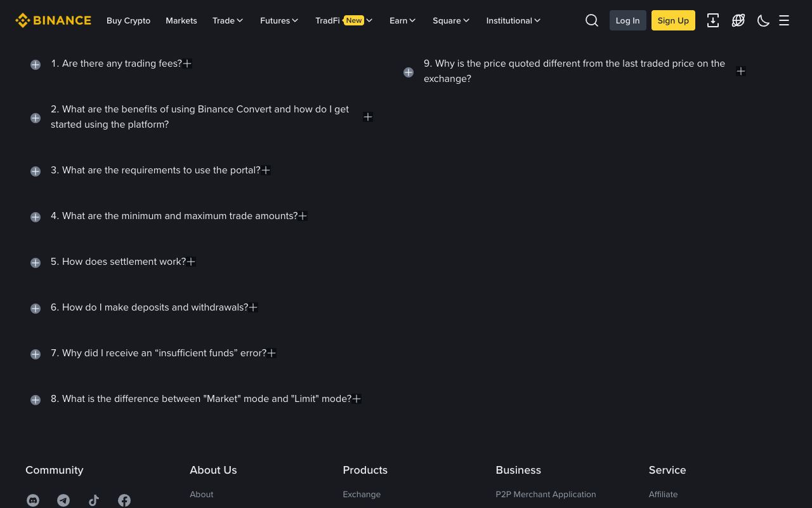Click small plus after price quoted question
This screenshot has height=508, width=812.
740,71
